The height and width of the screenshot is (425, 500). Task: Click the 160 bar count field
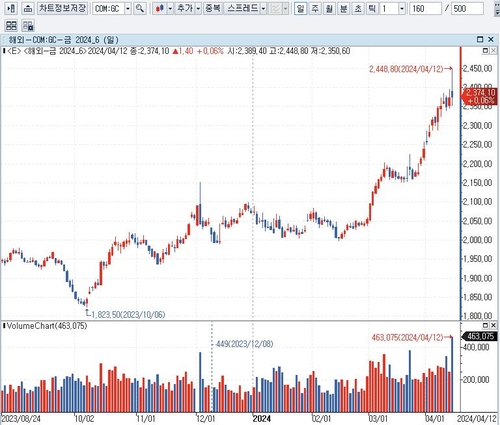[x=425, y=8]
